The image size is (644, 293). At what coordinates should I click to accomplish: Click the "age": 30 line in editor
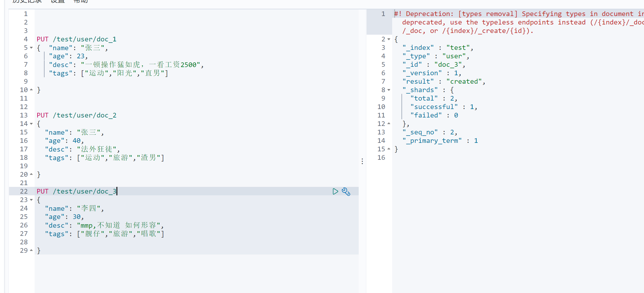coord(64,217)
